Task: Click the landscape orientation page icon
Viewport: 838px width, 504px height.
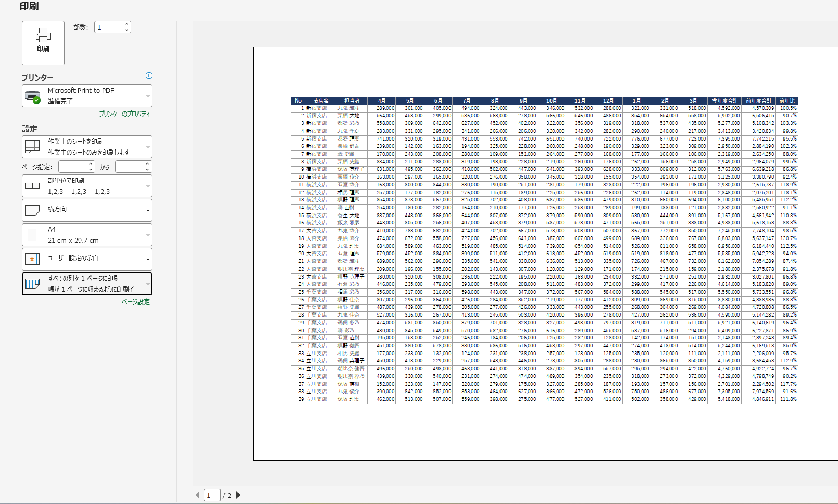Action: coord(32,210)
